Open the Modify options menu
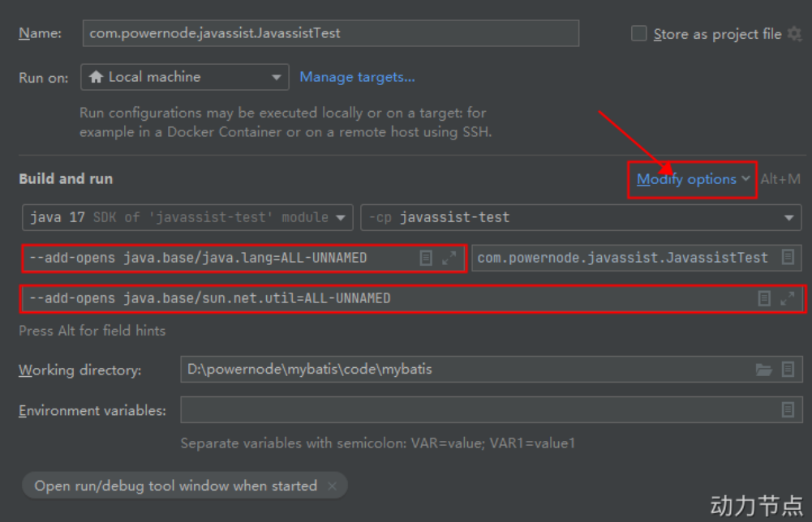The height and width of the screenshot is (522, 812). (x=693, y=179)
